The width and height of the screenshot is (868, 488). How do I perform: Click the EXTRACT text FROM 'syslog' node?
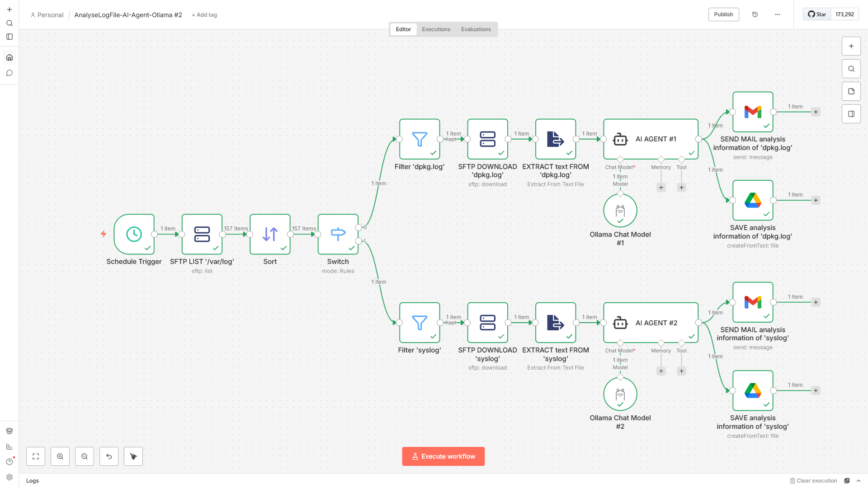pyautogui.click(x=555, y=323)
